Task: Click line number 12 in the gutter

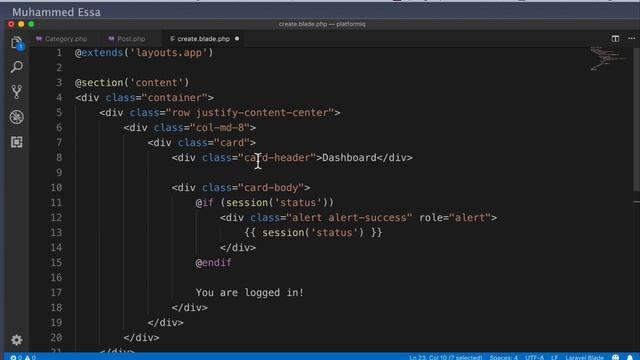Action: tap(56, 218)
